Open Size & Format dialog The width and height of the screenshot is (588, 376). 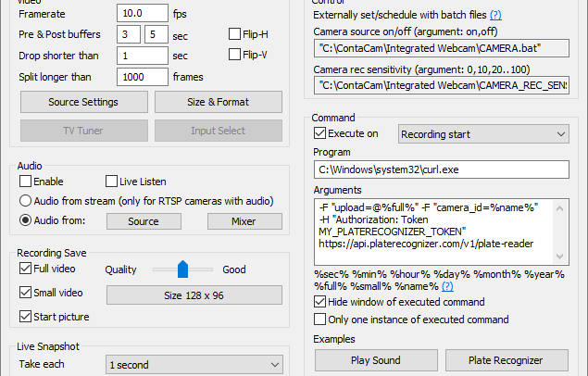(x=219, y=102)
